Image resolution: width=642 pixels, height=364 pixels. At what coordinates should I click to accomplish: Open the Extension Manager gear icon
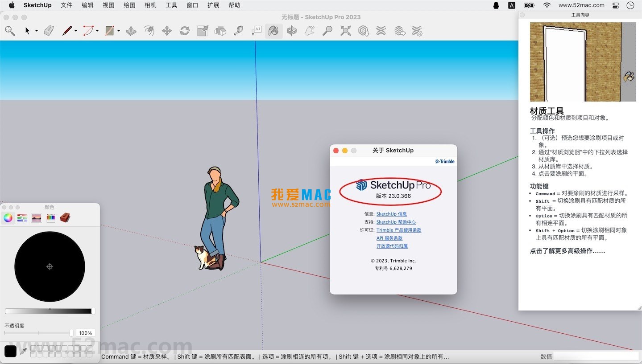point(417,31)
